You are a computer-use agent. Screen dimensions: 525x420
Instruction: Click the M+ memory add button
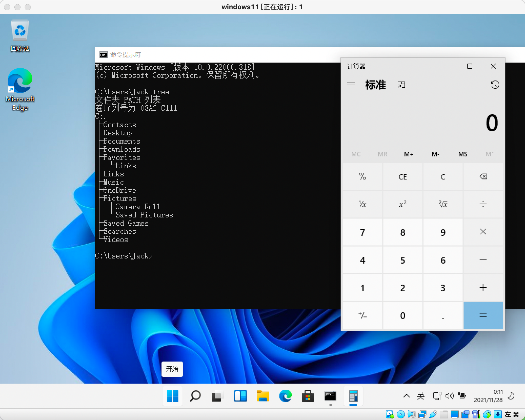pyautogui.click(x=409, y=154)
